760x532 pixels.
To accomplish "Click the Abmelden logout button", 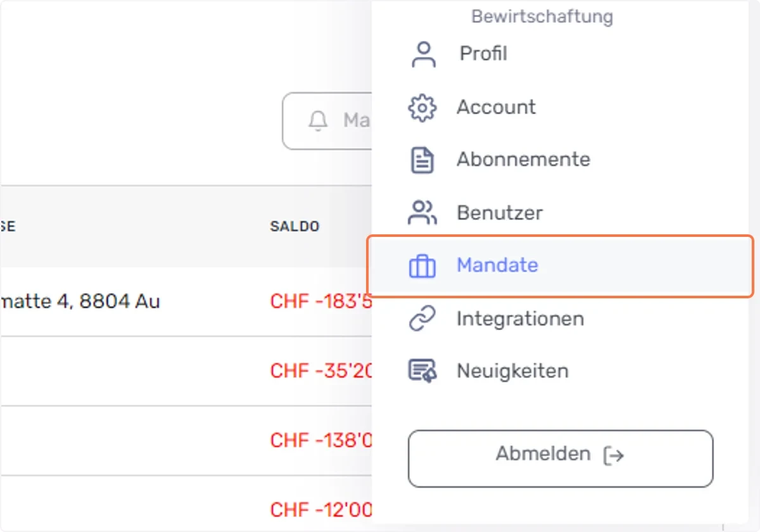I will [560, 459].
